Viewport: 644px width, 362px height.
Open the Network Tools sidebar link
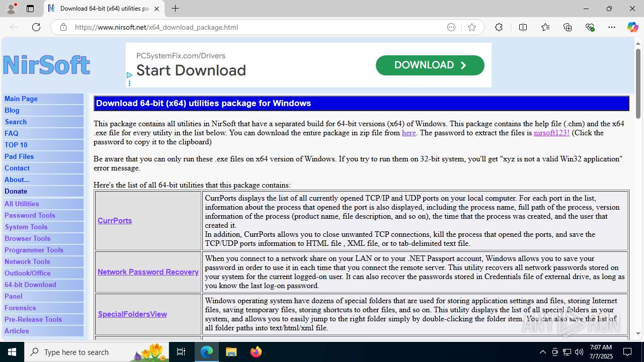(27, 261)
